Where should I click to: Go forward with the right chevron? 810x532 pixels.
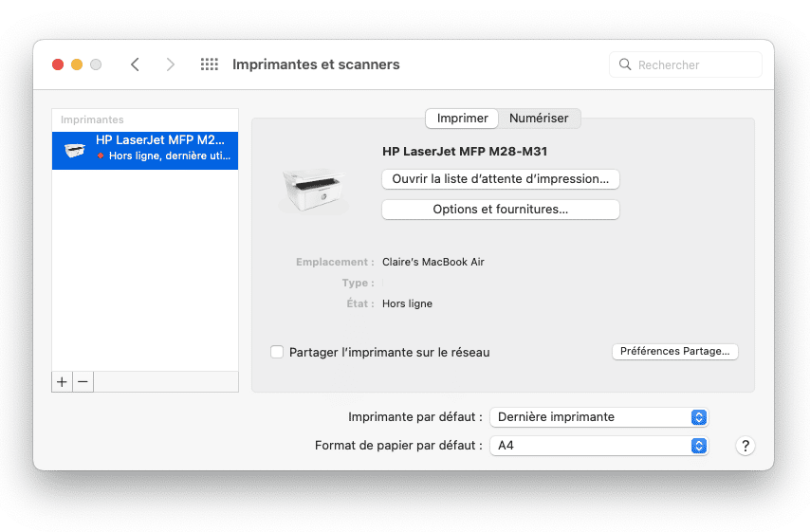click(170, 64)
